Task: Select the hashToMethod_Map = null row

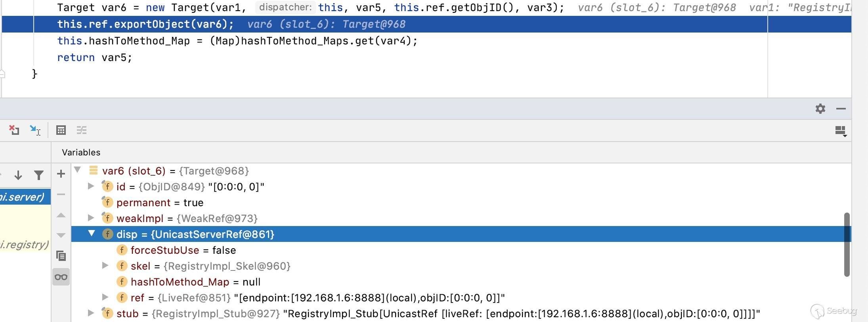Action: click(195, 282)
